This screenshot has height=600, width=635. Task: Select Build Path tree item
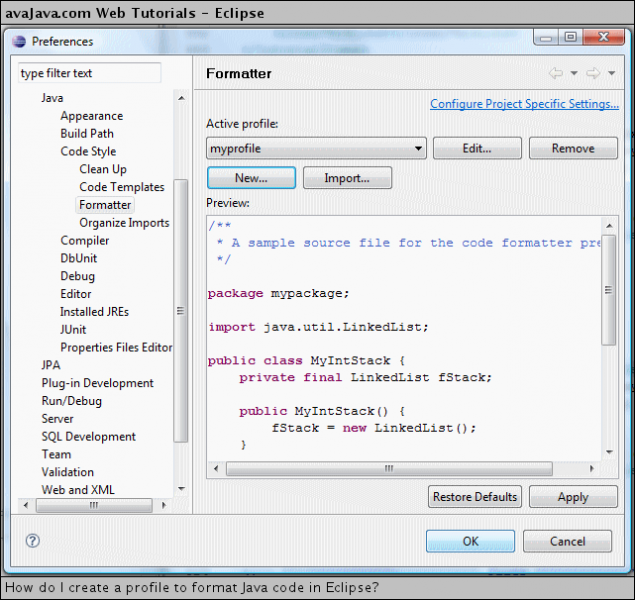tap(87, 134)
